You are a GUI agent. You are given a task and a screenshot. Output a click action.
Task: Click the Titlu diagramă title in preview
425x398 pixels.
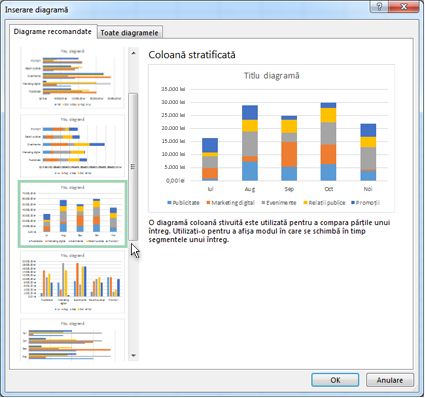pos(272,76)
